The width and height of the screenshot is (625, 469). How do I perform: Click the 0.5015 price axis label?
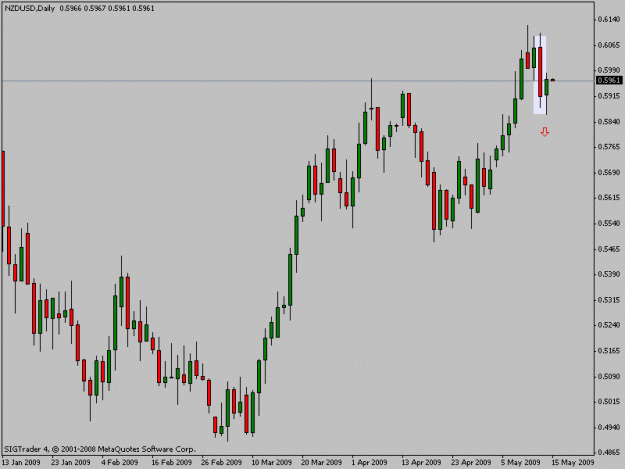(609, 402)
